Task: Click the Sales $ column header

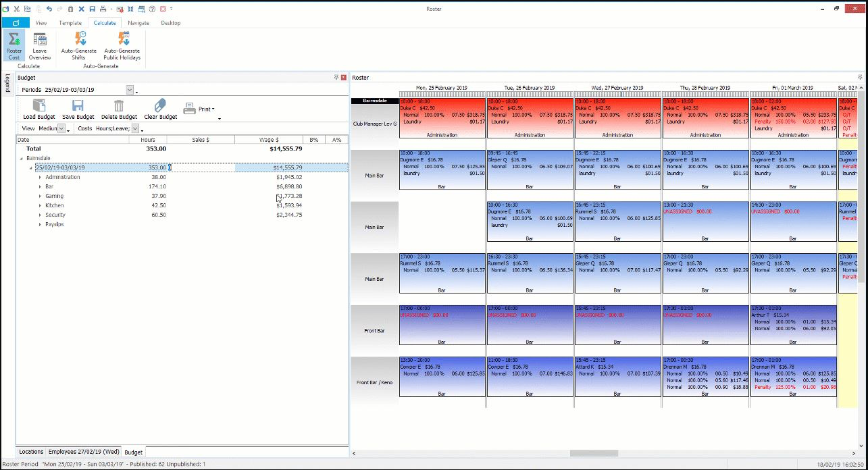Action: click(201, 140)
